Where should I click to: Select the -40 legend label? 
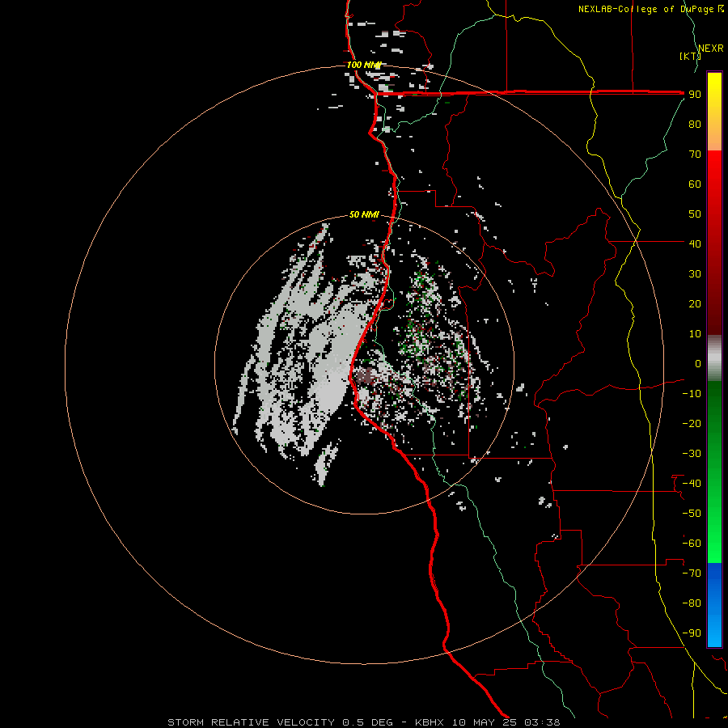(692, 484)
